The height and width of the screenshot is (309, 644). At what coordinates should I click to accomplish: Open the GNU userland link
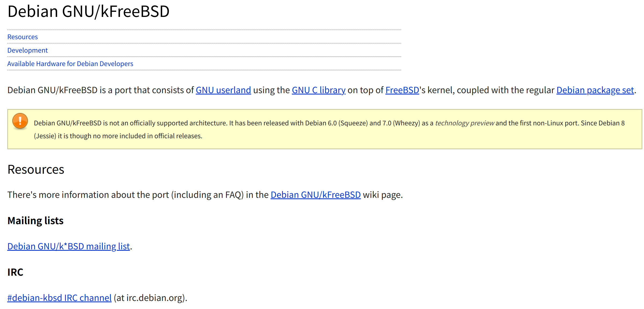(223, 90)
